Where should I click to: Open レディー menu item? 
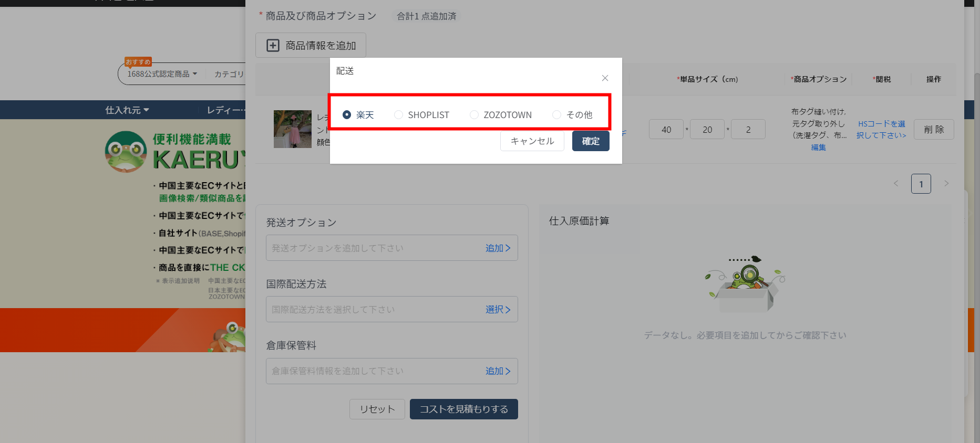(x=226, y=110)
